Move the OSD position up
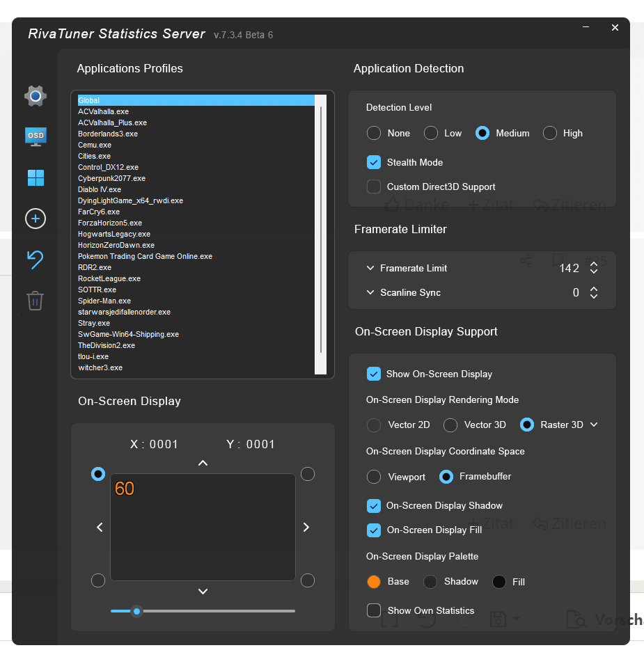 pyautogui.click(x=203, y=463)
